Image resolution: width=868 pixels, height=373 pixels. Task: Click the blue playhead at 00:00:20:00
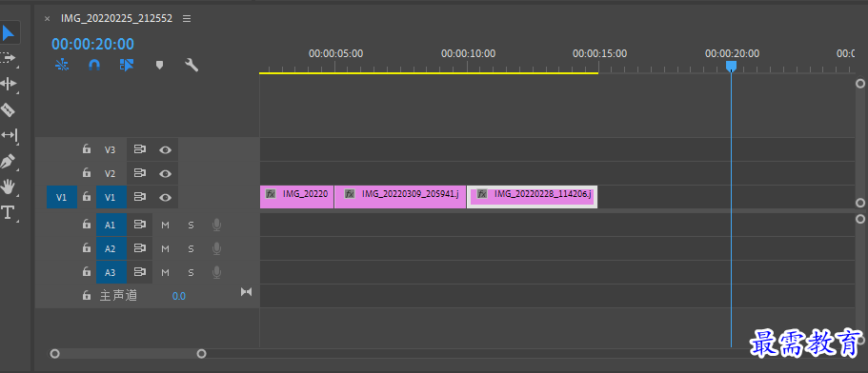tap(731, 67)
